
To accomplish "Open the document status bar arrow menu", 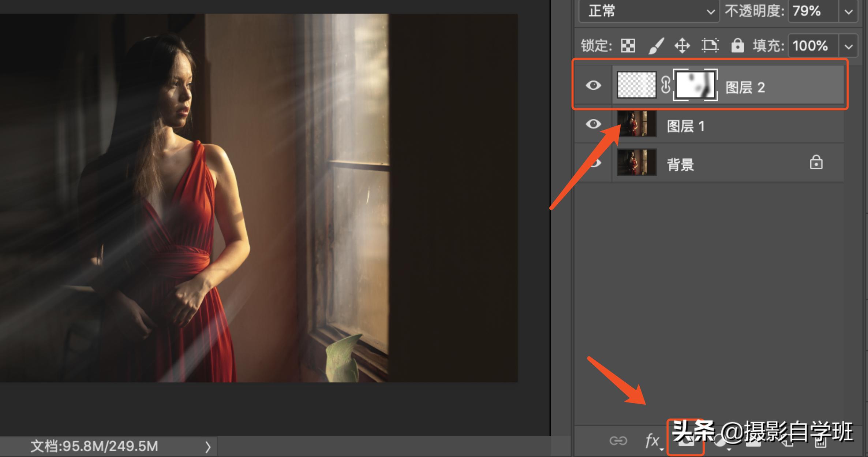I will pyautogui.click(x=207, y=447).
